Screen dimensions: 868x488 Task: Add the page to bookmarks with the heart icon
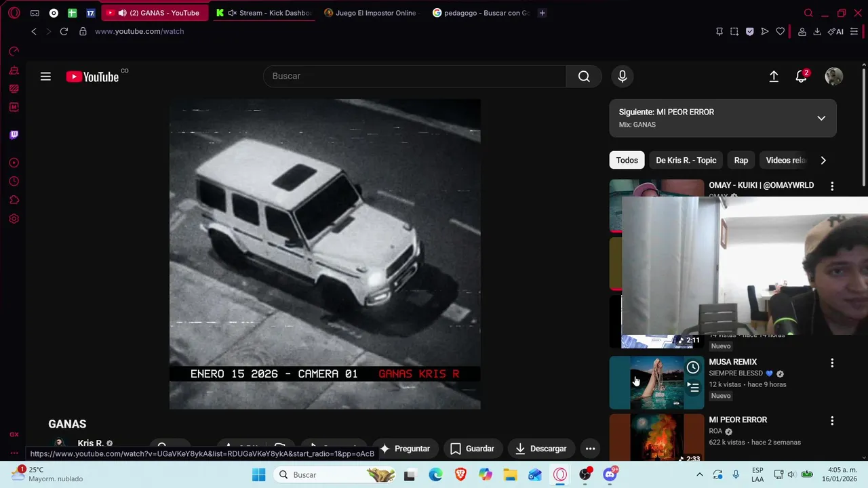point(781,31)
